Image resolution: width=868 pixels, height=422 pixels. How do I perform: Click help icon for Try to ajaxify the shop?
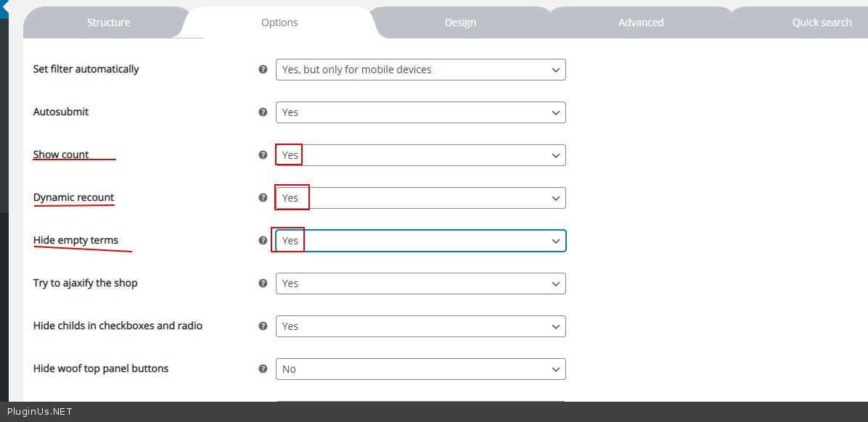[x=263, y=283]
